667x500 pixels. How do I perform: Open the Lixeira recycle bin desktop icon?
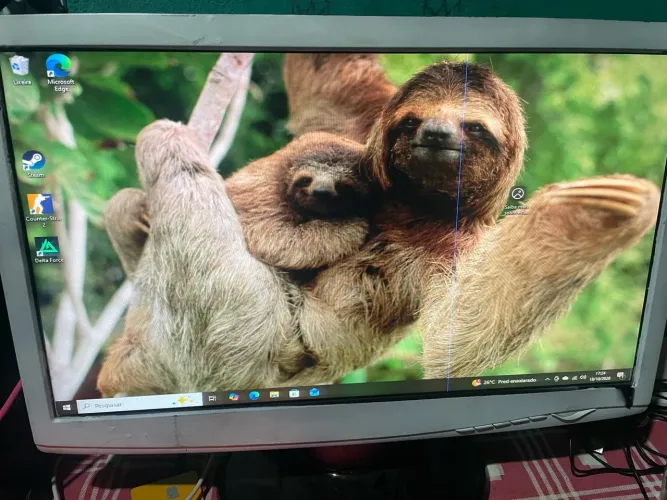[20, 70]
